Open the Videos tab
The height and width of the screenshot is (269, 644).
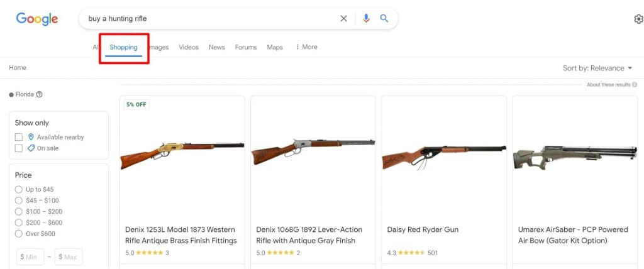click(189, 47)
